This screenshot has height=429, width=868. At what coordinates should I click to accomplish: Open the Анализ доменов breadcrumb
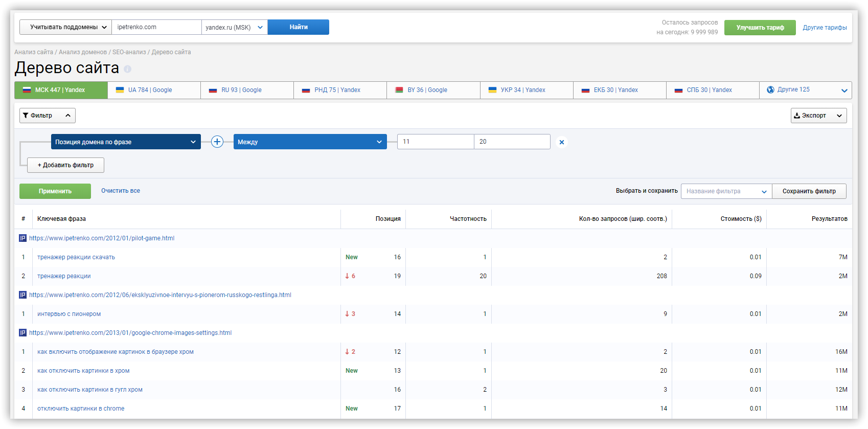click(83, 52)
